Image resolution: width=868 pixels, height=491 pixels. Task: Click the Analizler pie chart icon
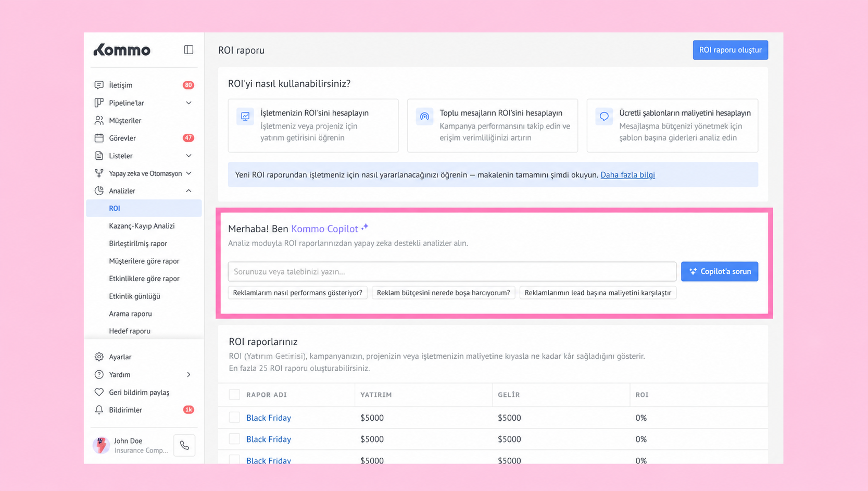click(99, 191)
